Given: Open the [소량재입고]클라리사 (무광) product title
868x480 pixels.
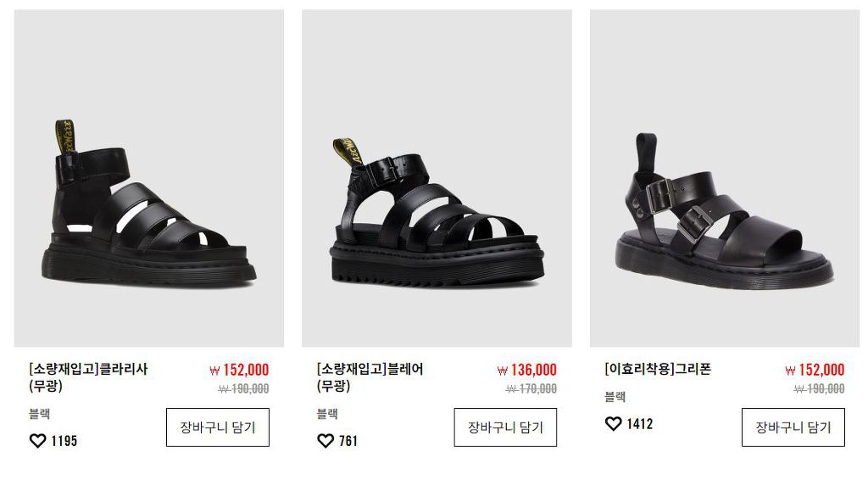Looking at the screenshot, I should click(88, 377).
